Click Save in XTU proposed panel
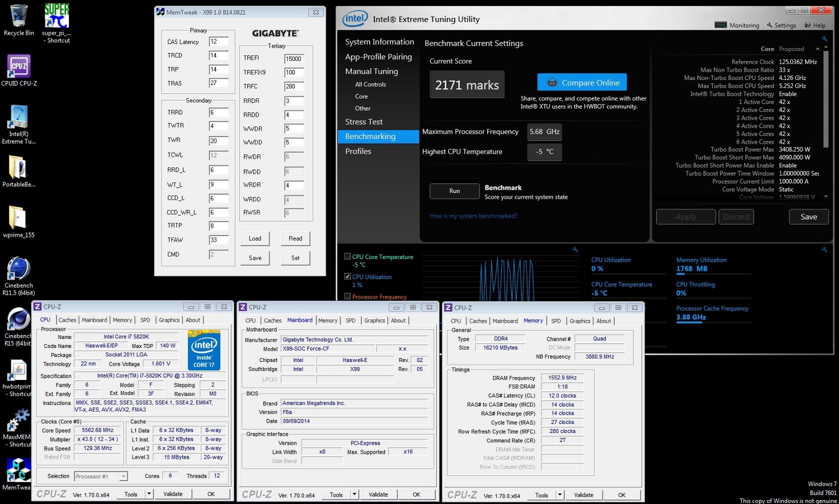This screenshot has width=839, height=504. [808, 216]
